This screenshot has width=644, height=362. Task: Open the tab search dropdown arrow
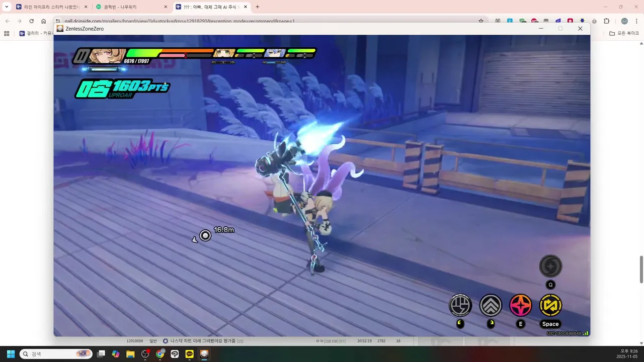coord(7,7)
